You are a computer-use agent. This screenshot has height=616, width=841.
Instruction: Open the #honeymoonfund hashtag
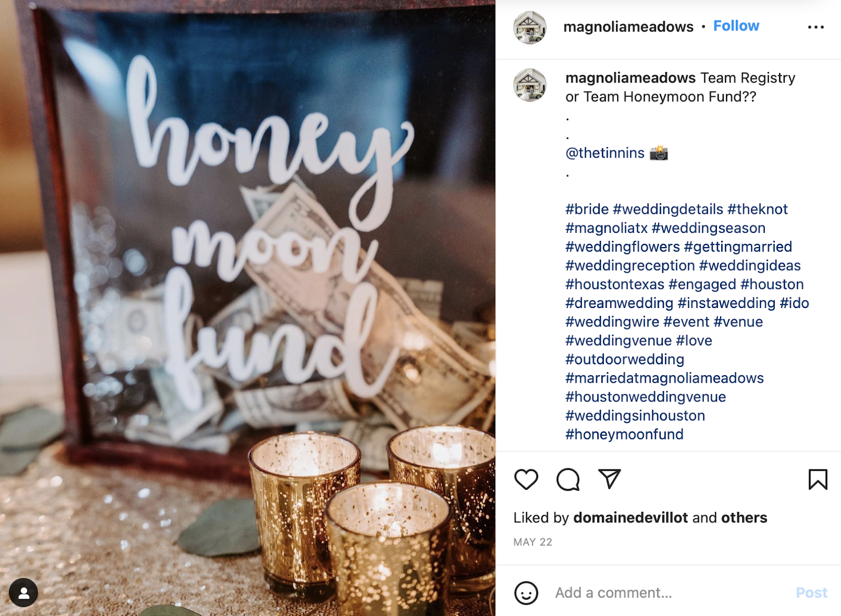tap(624, 434)
